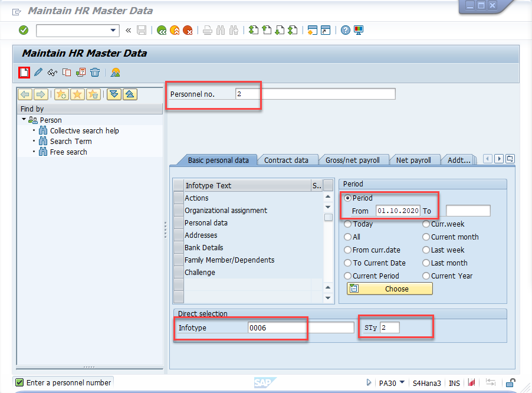
Task: Open the transaction command field dropdown
Action: pyautogui.click(x=113, y=30)
